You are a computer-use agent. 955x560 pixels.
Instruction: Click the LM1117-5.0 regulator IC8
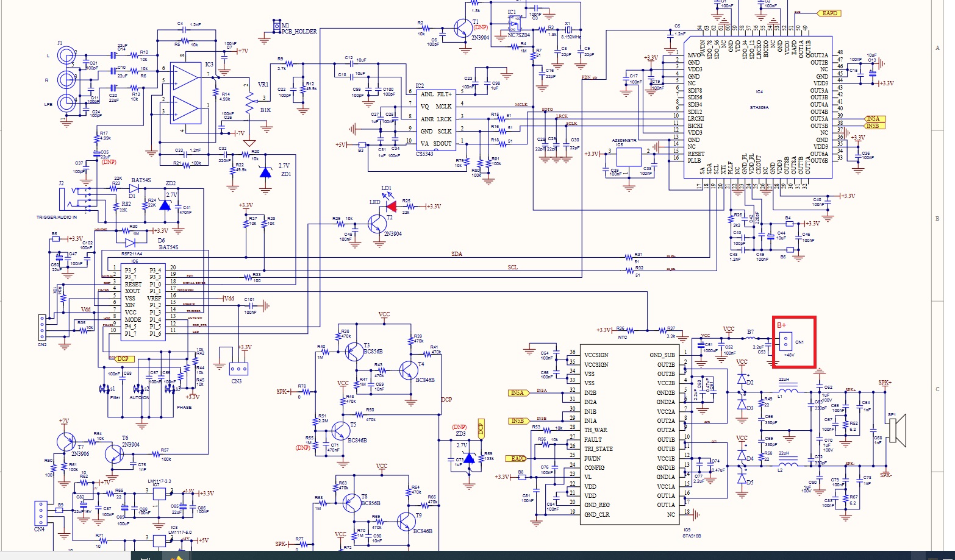(159, 541)
